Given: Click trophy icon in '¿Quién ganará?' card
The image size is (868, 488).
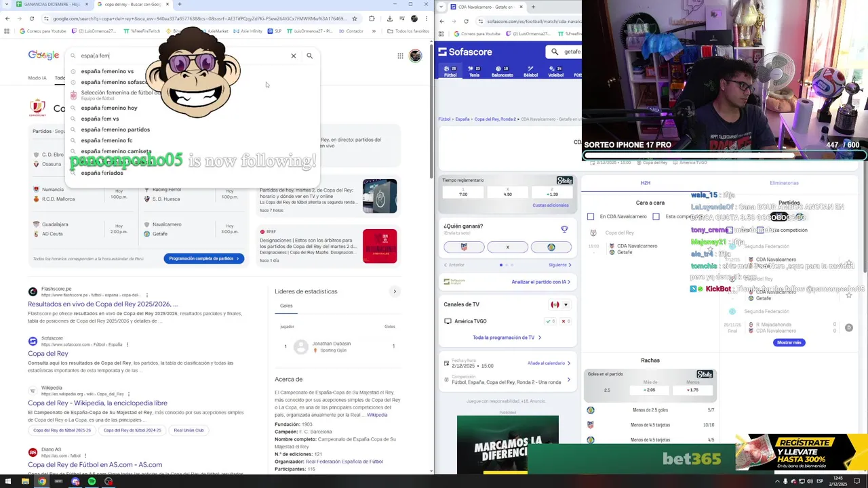Looking at the screenshot, I should pos(564,229).
